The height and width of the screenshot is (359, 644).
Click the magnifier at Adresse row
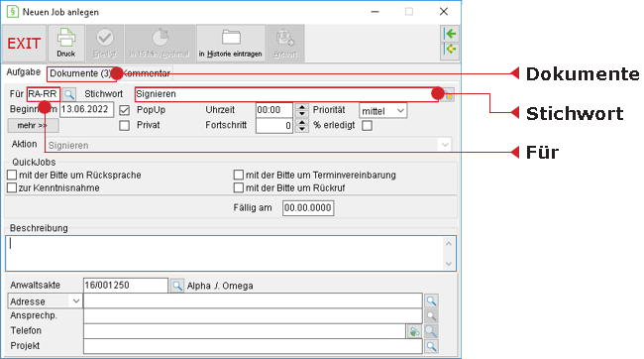(431, 301)
